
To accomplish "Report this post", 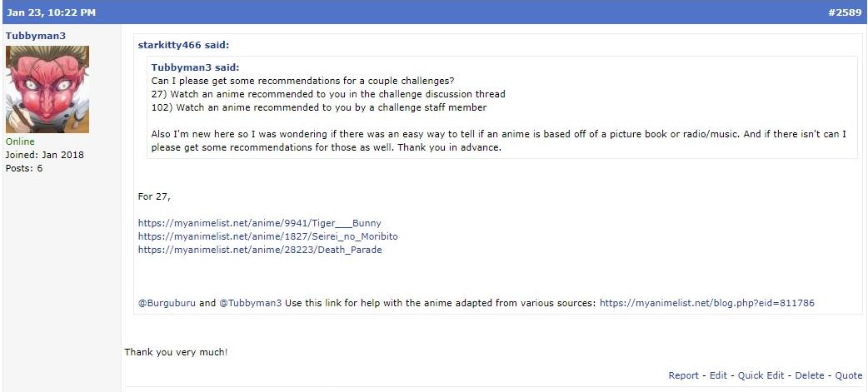I will (x=683, y=375).
